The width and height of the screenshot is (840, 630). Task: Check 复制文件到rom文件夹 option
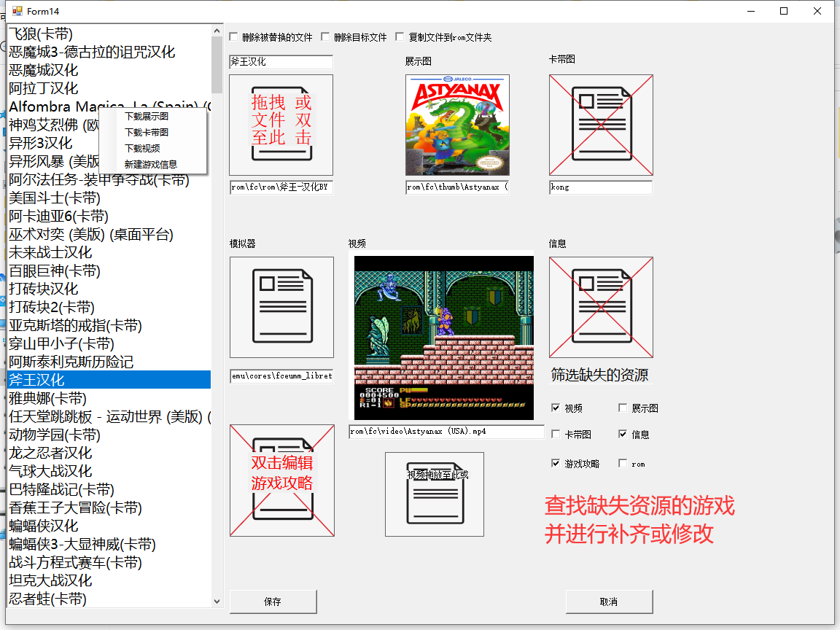click(x=400, y=37)
